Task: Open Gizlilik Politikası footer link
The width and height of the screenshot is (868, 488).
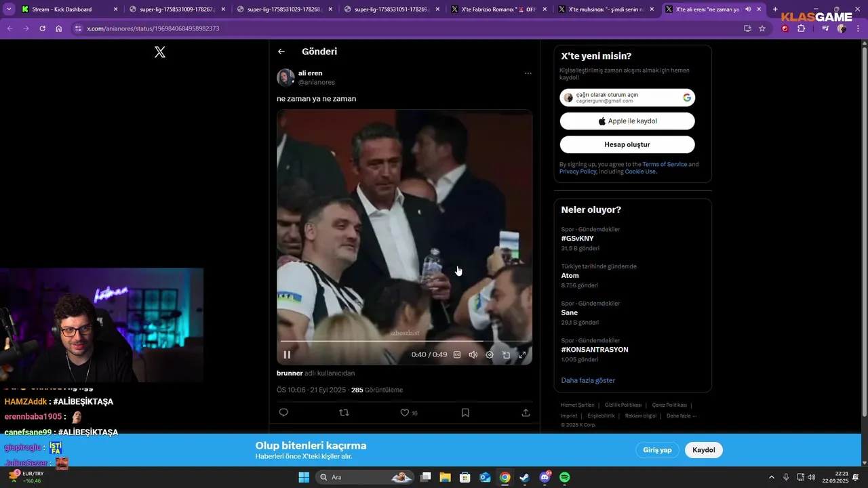Action: pyautogui.click(x=623, y=405)
